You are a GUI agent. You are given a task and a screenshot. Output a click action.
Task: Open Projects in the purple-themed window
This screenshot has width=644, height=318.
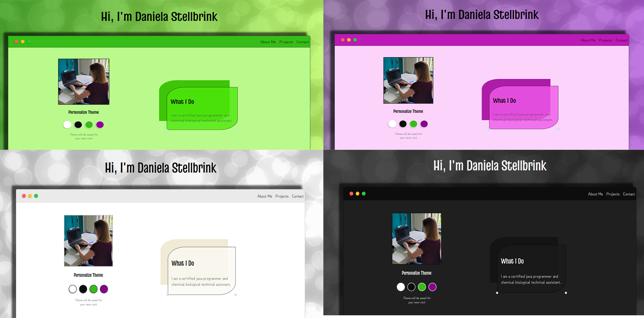(605, 40)
